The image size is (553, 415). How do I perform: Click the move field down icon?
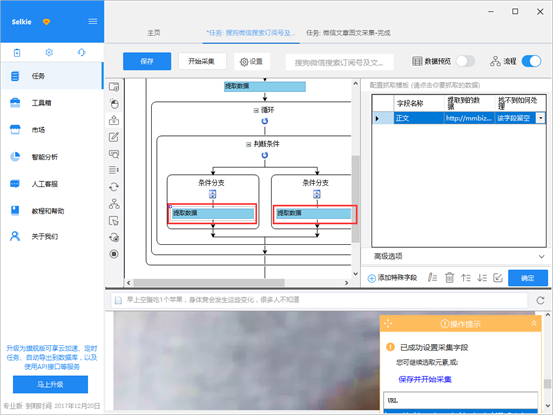click(482, 278)
